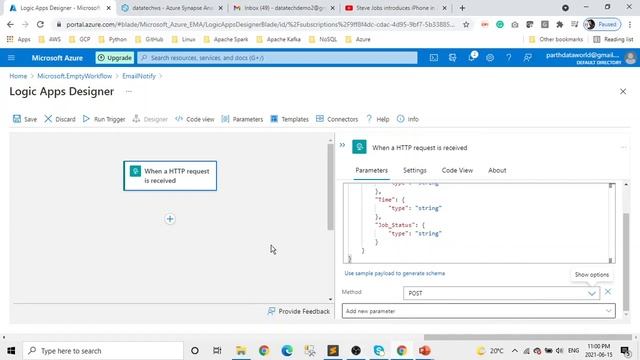
Task: Close the Logic Apps Designer blade
Action: [623, 91]
